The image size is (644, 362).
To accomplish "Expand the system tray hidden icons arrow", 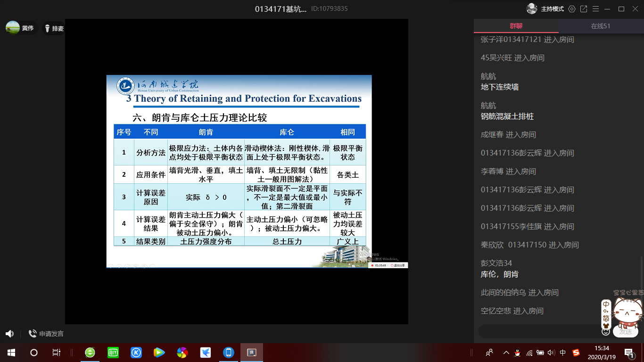I will point(506,353).
